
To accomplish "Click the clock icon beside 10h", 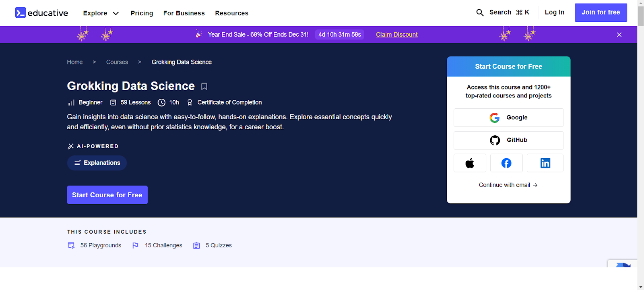I will (161, 103).
